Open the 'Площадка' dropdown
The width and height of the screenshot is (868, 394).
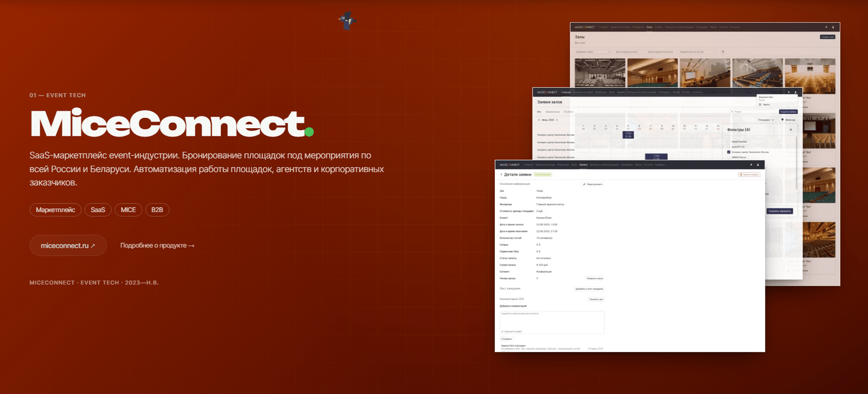point(766,120)
